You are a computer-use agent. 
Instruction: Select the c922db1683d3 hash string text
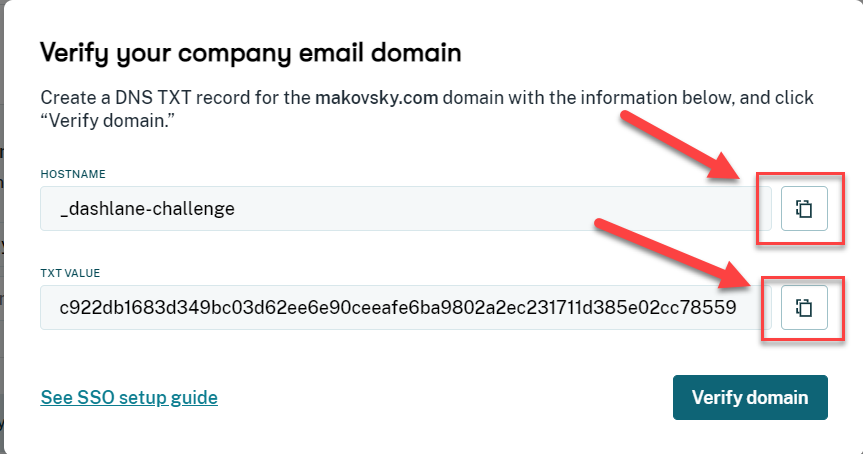click(x=398, y=308)
